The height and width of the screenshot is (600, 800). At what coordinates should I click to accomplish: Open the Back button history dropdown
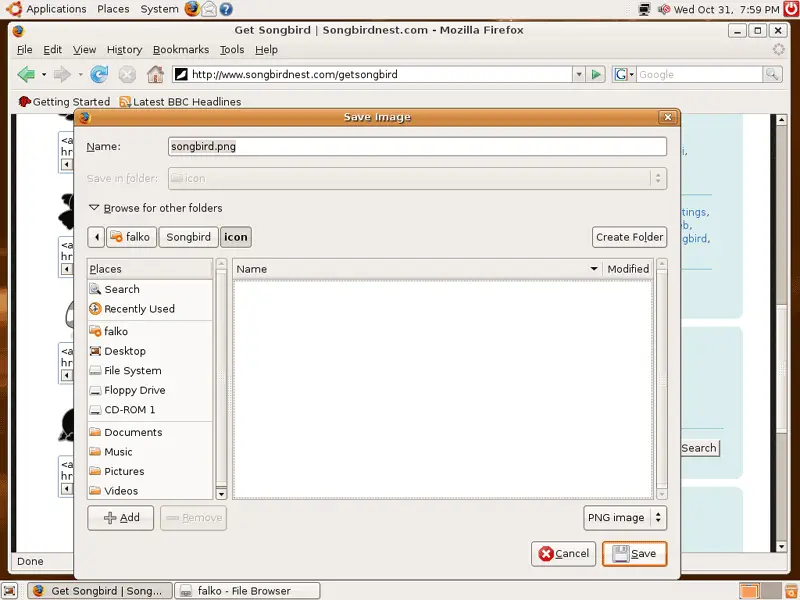(44, 74)
